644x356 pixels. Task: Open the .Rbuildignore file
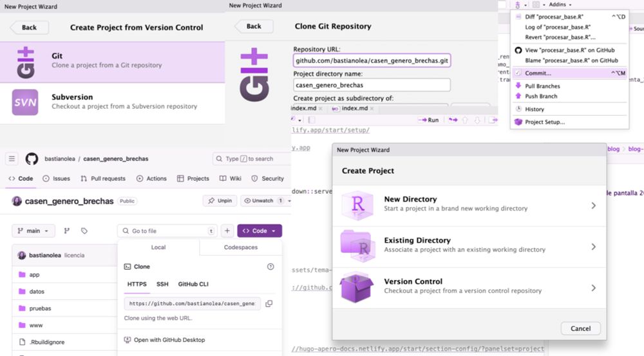47,342
